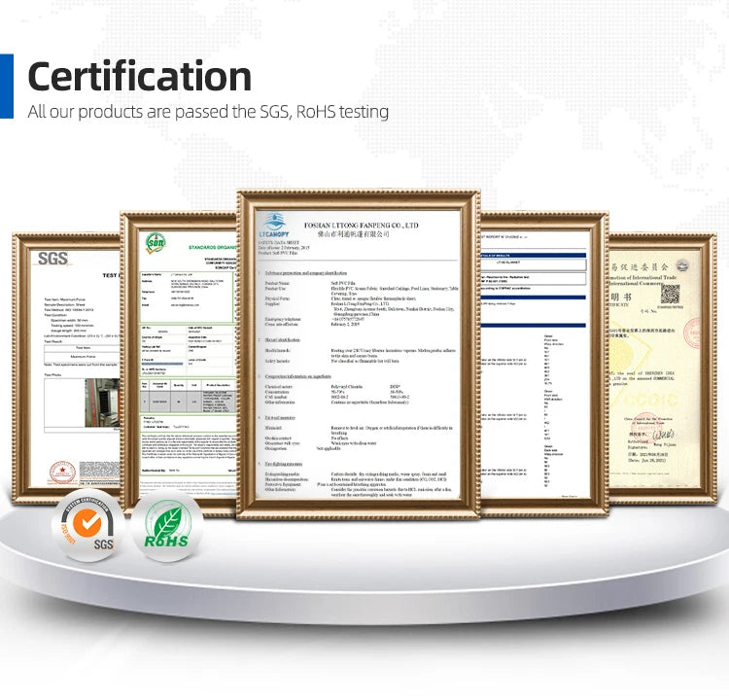Click the FOSHAN LTTONG FANPENG CO., LTD title
The image size is (729, 700).
pos(361,226)
